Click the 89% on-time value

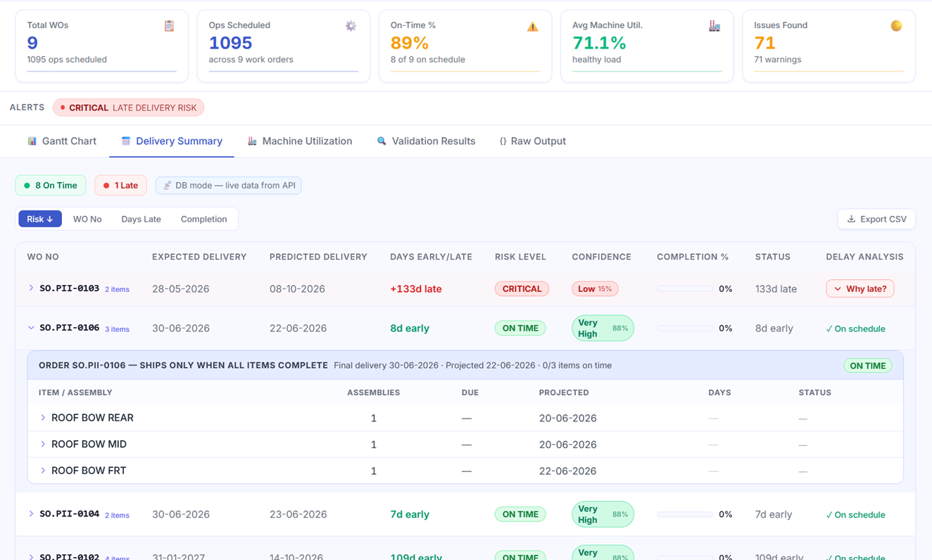click(410, 43)
